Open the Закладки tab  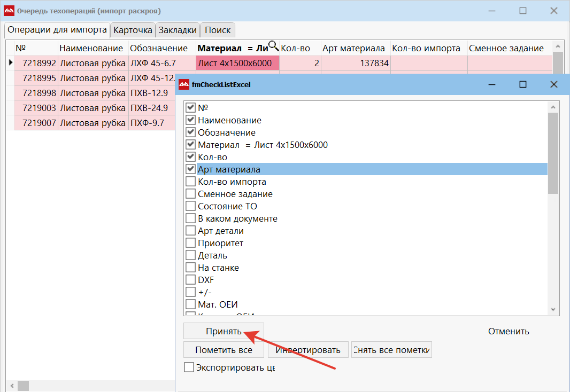click(178, 30)
